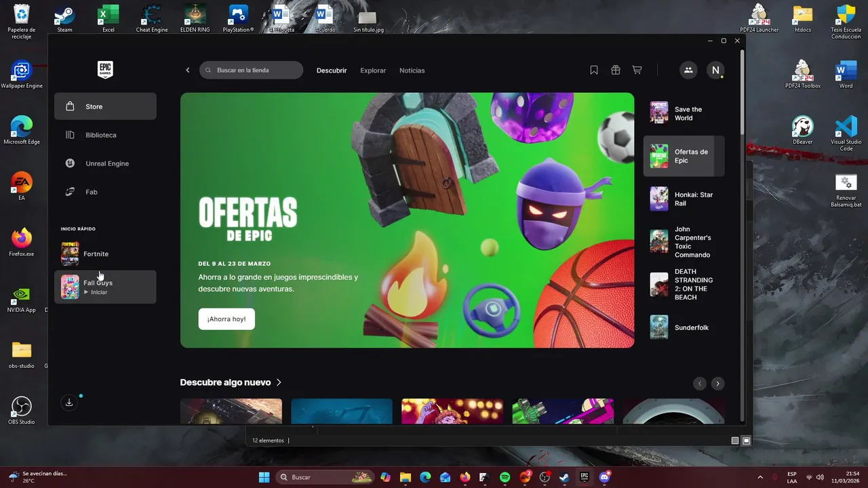Switch to the Descubrir tab
Screen dimensions: 868x488
point(332,70)
